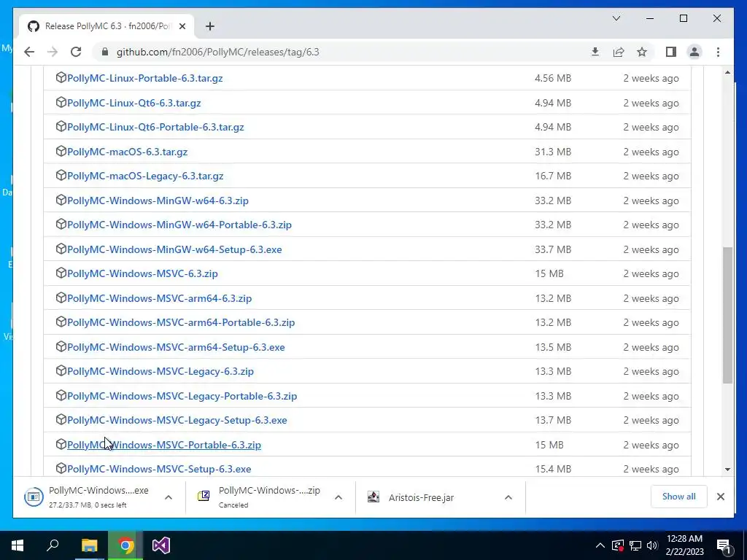The image size is (747, 560).
Task: Download PollyMC-Linux-Qt6-6.3.tar.gz
Action: click(x=134, y=103)
